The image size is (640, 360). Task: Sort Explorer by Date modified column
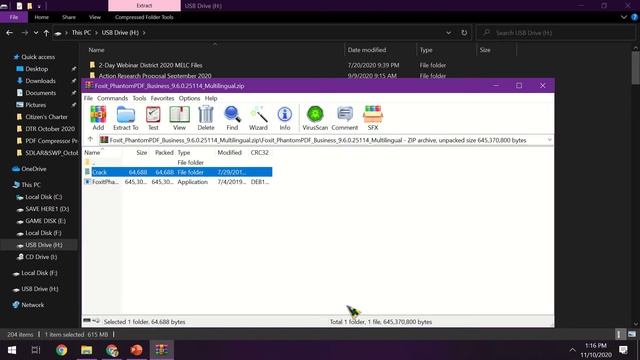coord(367,50)
